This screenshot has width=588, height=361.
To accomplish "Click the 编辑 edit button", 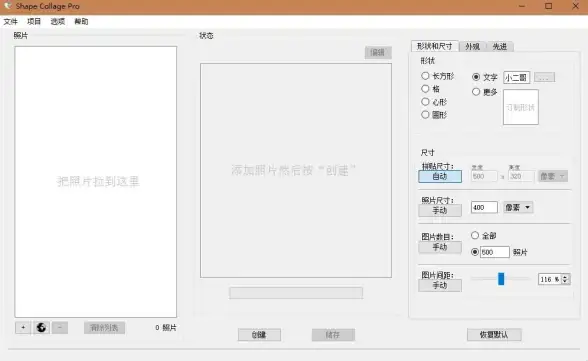I will [x=378, y=52].
